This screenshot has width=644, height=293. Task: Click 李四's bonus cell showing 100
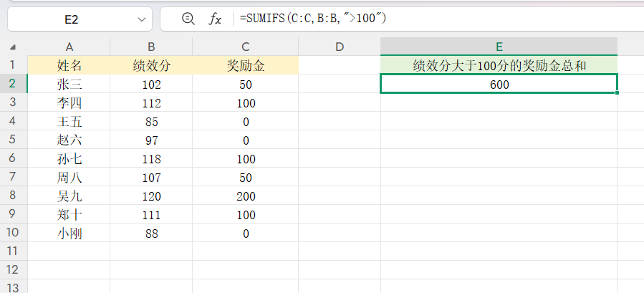click(x=246, y=102)
